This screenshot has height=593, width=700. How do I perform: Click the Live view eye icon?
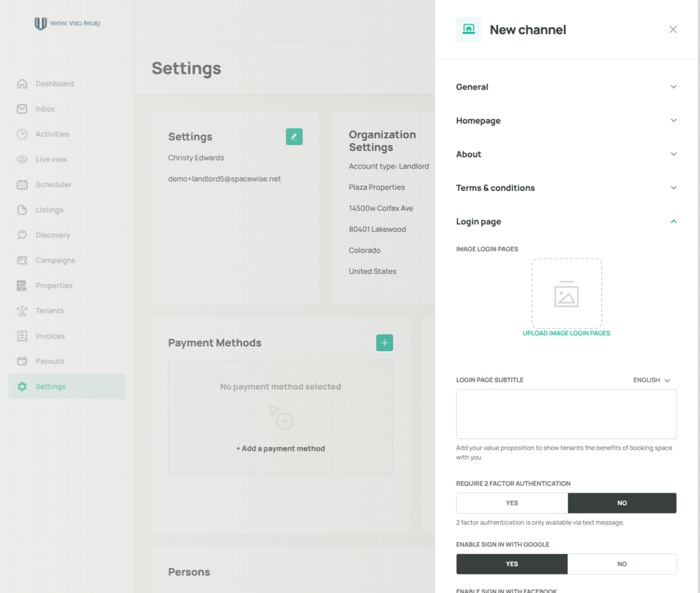pos(22,159)
